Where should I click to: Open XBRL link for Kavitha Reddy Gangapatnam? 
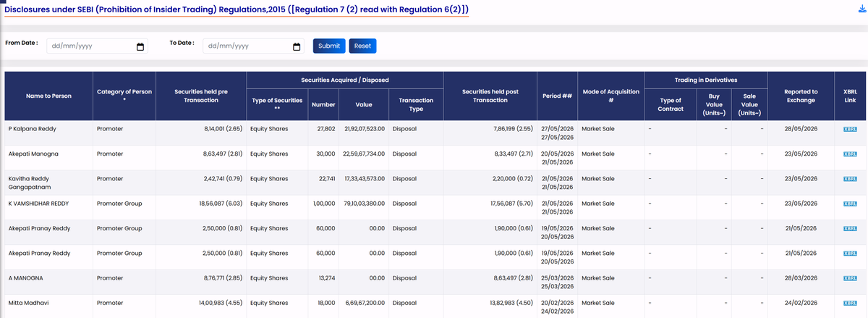pyautogui.click(x=849, y=178)
